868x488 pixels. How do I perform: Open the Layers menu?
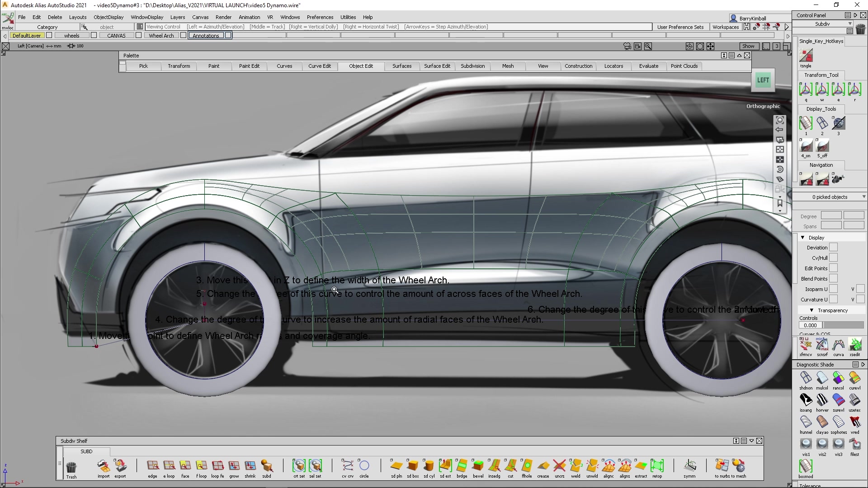tap(177, 17)
